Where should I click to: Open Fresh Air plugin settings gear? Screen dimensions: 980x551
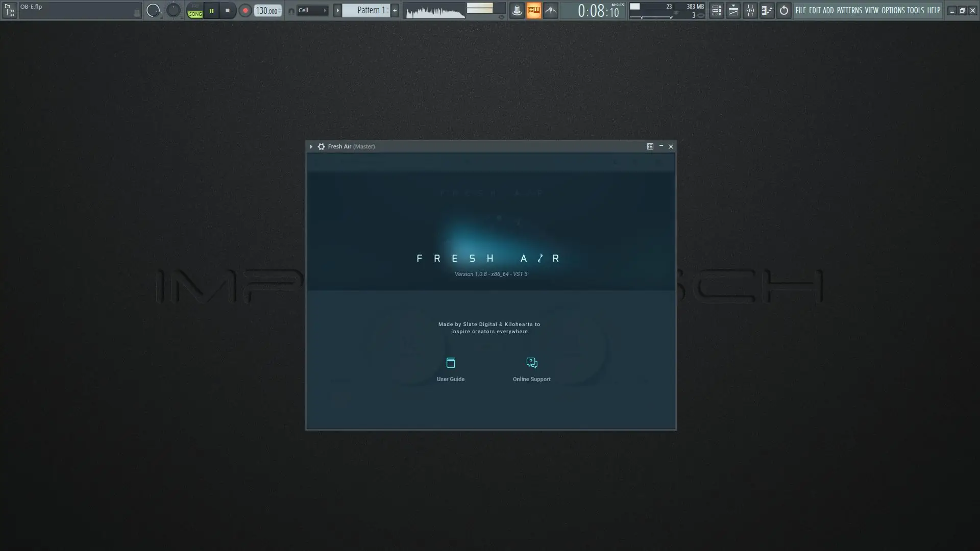tap(321, 146)
